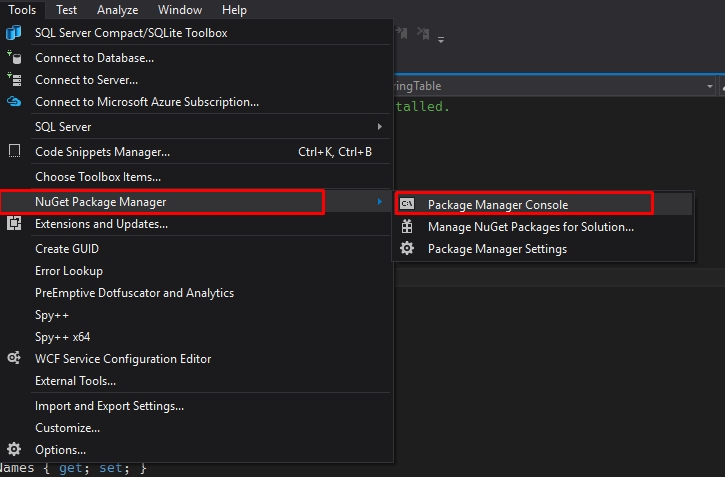Image resolution: width=725 pixels, height=477 pixels.
Task: Open the Test menu
Action: tap(66, 10)
